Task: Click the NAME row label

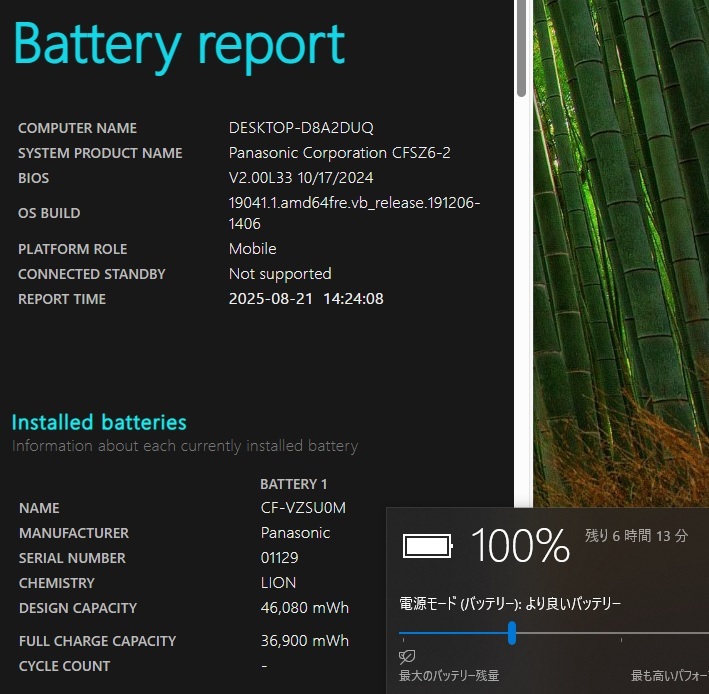Action: 39,508
